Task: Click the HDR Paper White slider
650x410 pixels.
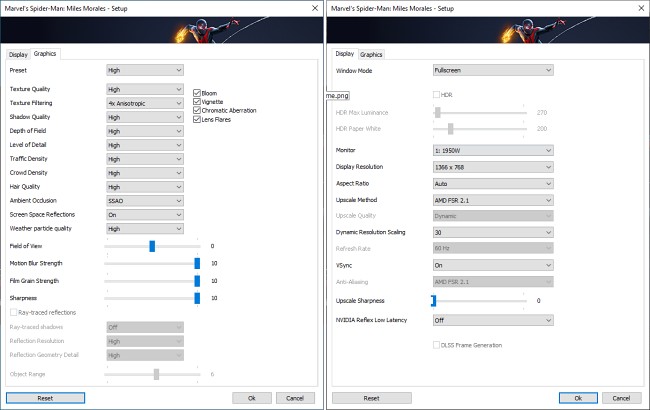Action: pos(480,129)
